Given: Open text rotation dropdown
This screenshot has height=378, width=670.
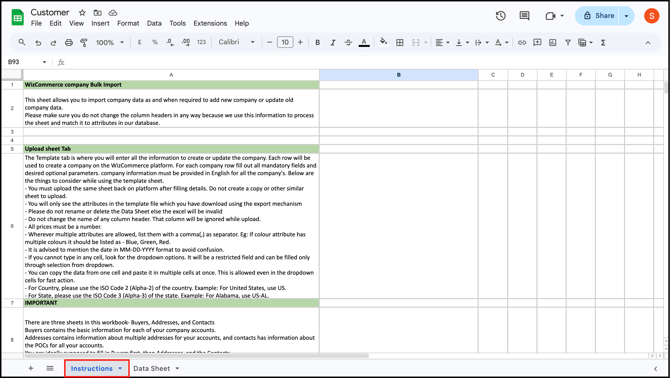Looking at the screenshot, I should [x=502, y=42].
